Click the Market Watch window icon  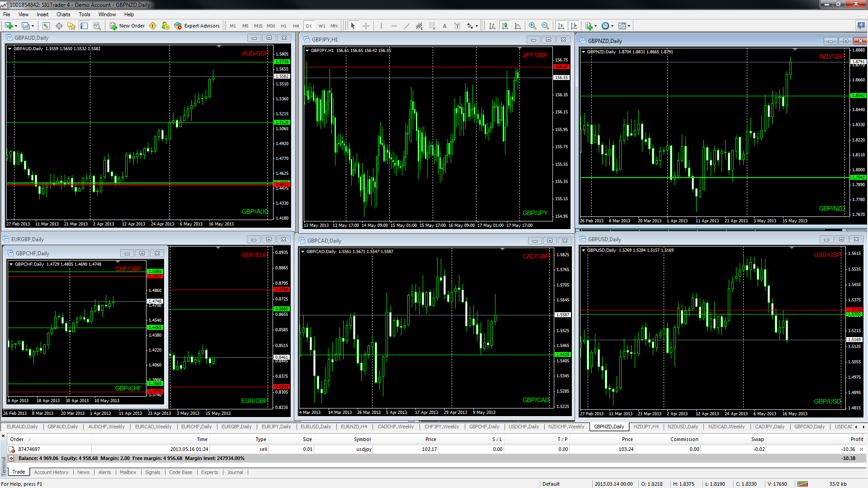tap(46, 26)
